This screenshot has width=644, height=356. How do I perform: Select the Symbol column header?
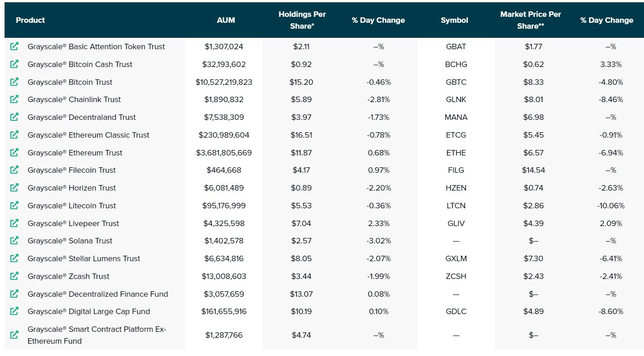(x=454, y=20)
